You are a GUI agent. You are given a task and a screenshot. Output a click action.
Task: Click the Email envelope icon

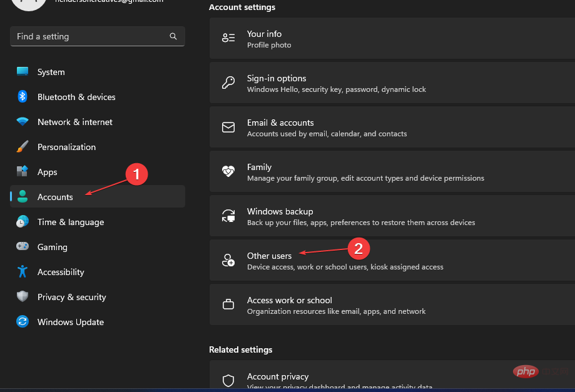click(x=228, y=127)
